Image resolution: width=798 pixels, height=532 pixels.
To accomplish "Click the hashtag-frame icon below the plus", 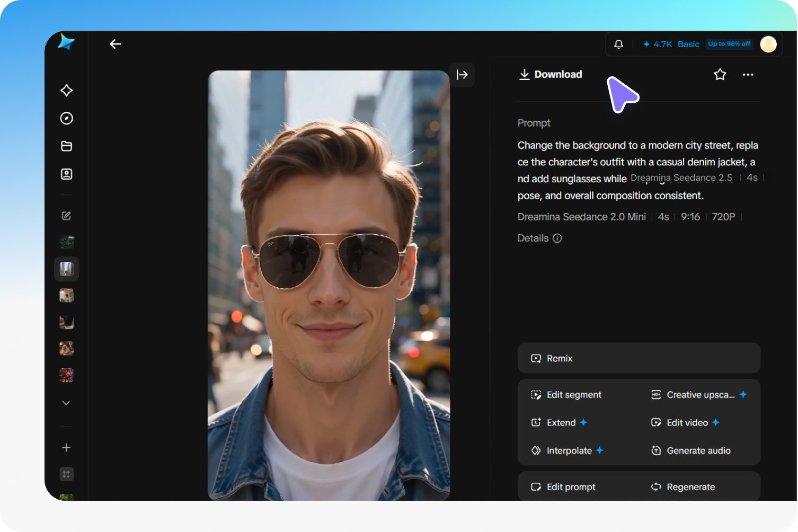I will [x=66, y=474].
